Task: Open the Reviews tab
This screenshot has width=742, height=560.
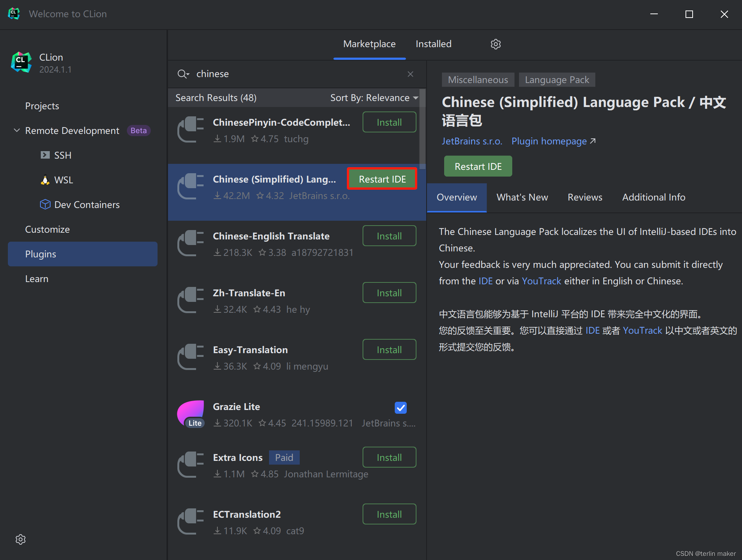Action: click(x=585, y=197)
